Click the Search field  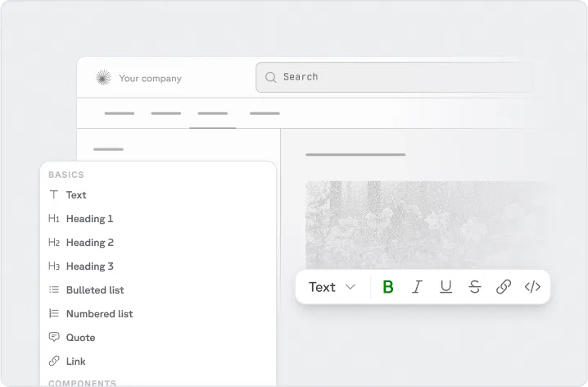(x=395, y=77)
